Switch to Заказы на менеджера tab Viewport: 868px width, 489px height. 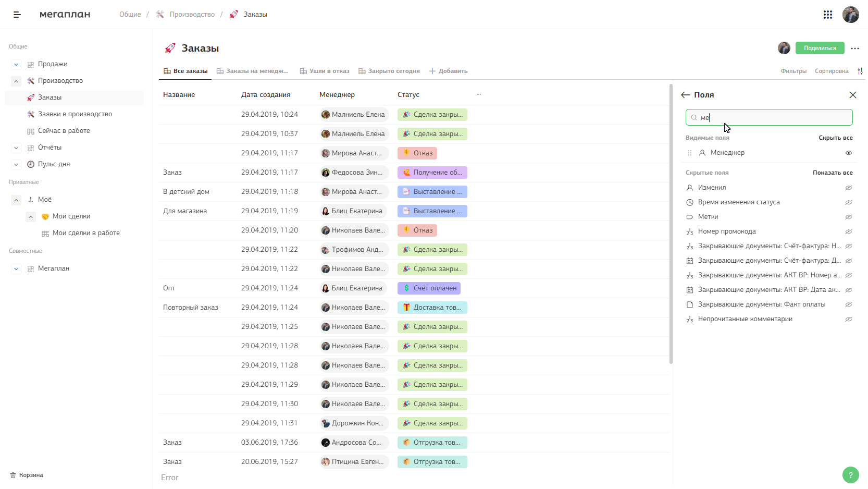[252, 71]
